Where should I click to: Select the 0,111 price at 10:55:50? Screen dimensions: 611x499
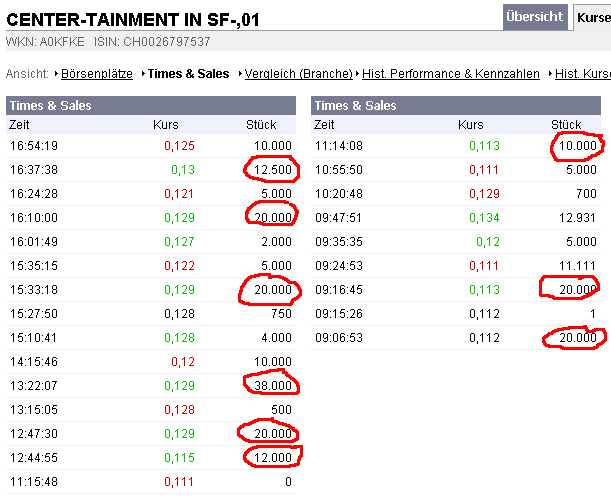484,170
